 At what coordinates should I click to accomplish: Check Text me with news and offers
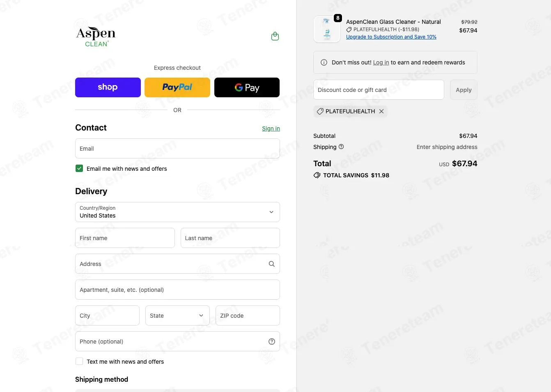tap(79, 361)
